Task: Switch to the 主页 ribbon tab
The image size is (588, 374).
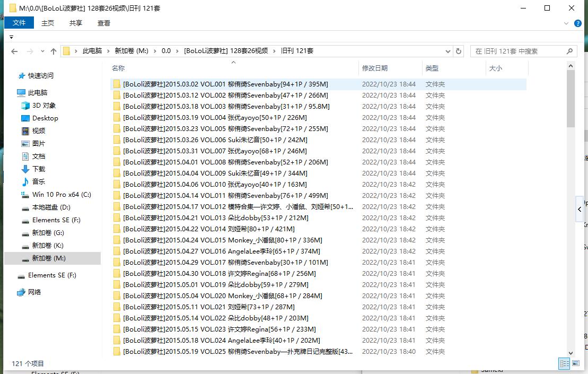Action: (48, 23)
